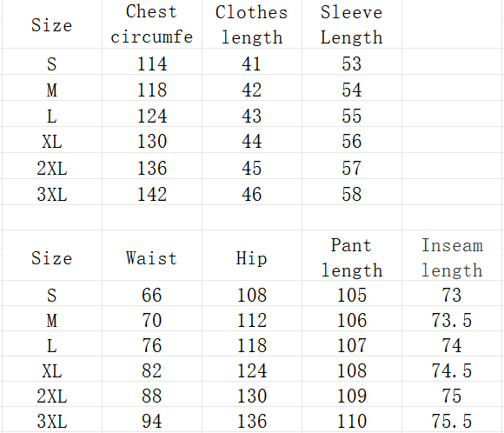Select sleeve length value 56
Image resolution: width=504 pixels, height=433 pixels.
click(352, 141)
